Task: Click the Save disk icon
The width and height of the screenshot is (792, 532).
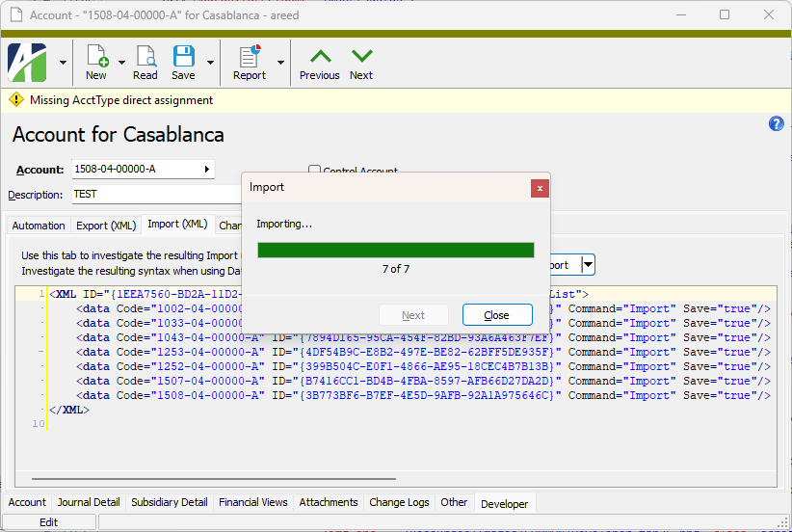Action: click(184, 56)
